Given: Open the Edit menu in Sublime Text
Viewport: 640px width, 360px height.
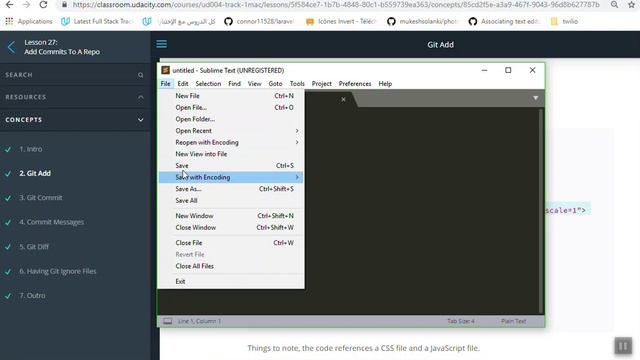Looking at the screenshot, I should tap(183, 84).
